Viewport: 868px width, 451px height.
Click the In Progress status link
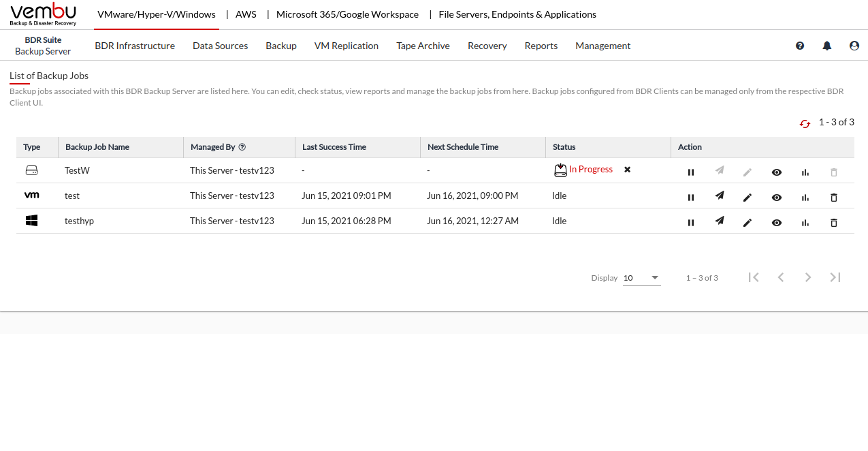pos(590,170)
